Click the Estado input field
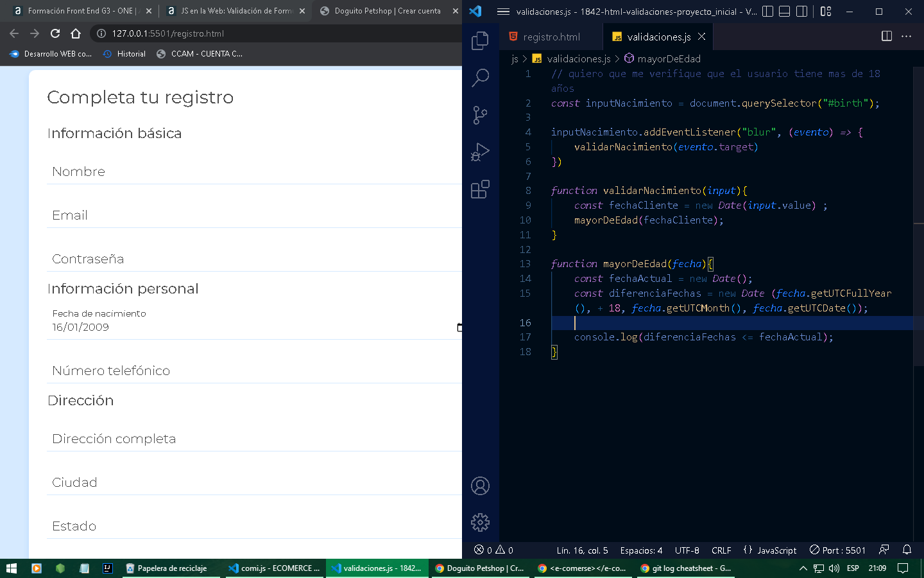Image resolution: width=924 pixels, height=578 pixels. point(254,526)
